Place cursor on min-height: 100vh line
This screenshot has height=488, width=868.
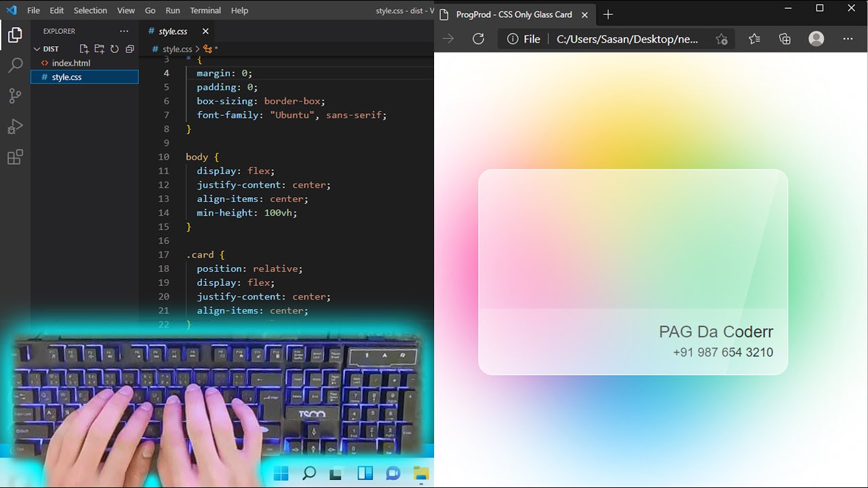coord(247,213)
